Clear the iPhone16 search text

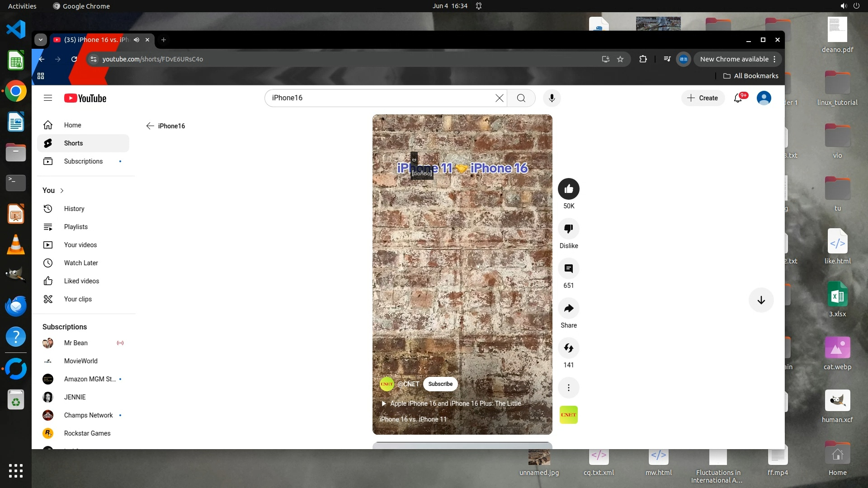pyautogui.click(x=499, y=98)
